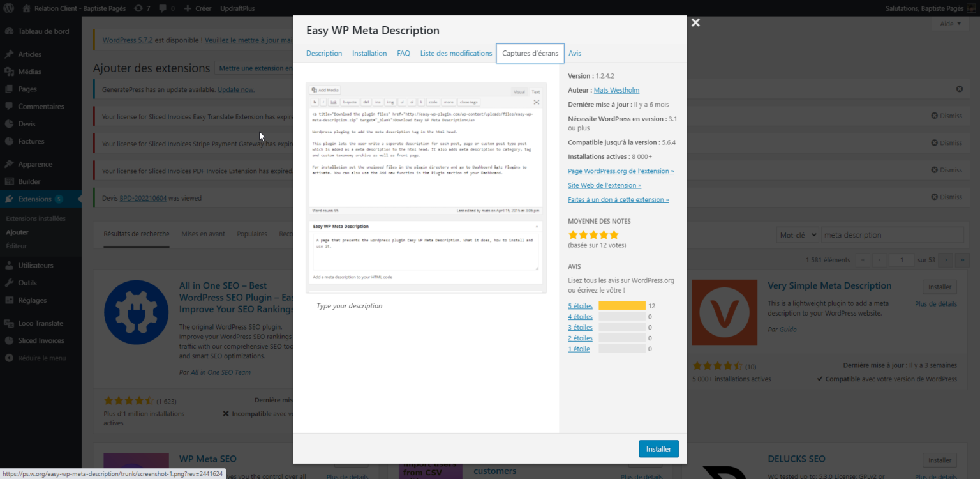Open Loco Translate in the sidebar
The width and height of the screenshot is (980, 479).
41,323
